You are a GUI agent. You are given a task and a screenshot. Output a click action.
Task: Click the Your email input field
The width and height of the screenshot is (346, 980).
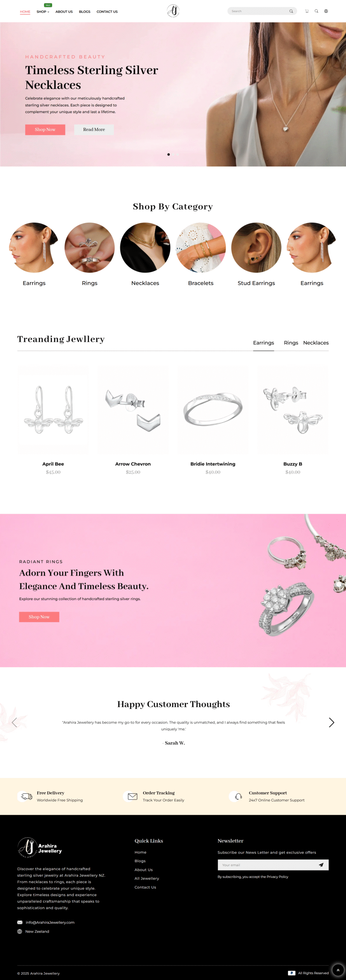pyautogui.click(x=267, y=865)
